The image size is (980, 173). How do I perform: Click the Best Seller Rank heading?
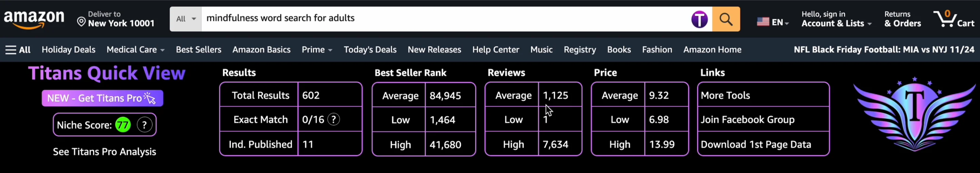[x=410, y=73]
